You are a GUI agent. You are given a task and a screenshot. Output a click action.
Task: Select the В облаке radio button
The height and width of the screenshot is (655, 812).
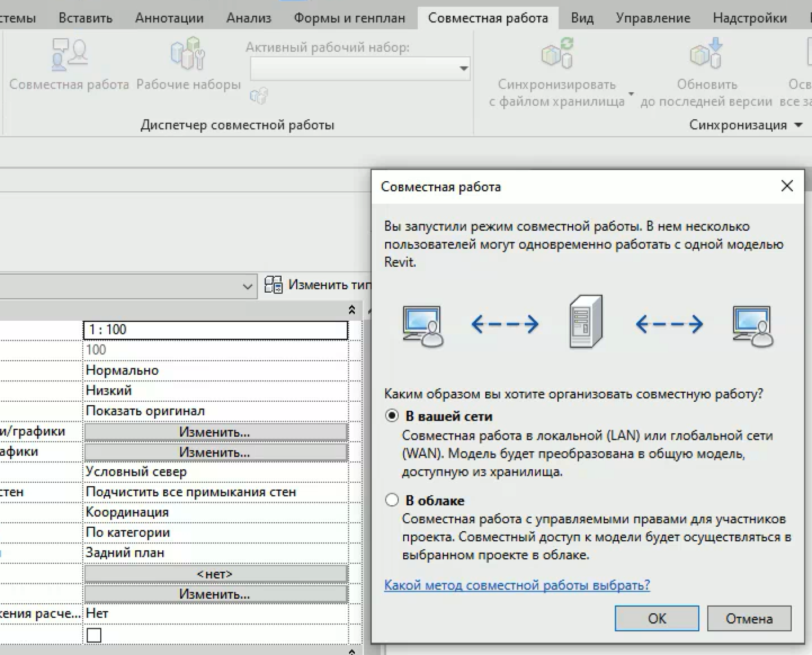pos(391,500)
